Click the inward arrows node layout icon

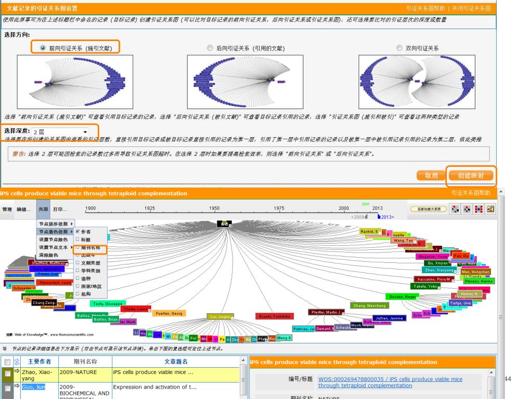pyautogui.click(x=467, y=209)
